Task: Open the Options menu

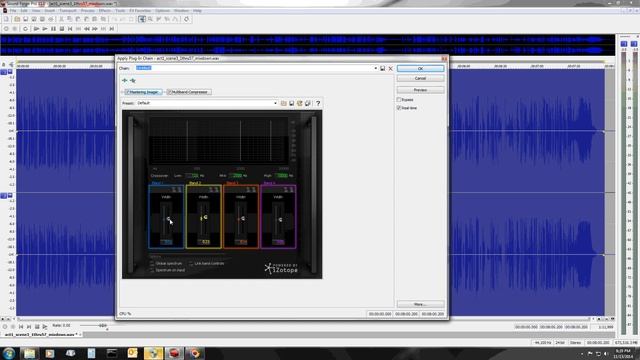Action: coord(162,11)
